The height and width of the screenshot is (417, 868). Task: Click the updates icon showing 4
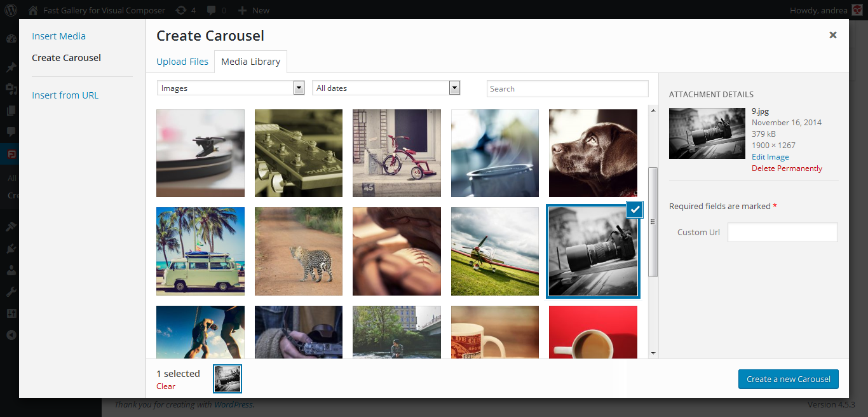coord(181,10)
